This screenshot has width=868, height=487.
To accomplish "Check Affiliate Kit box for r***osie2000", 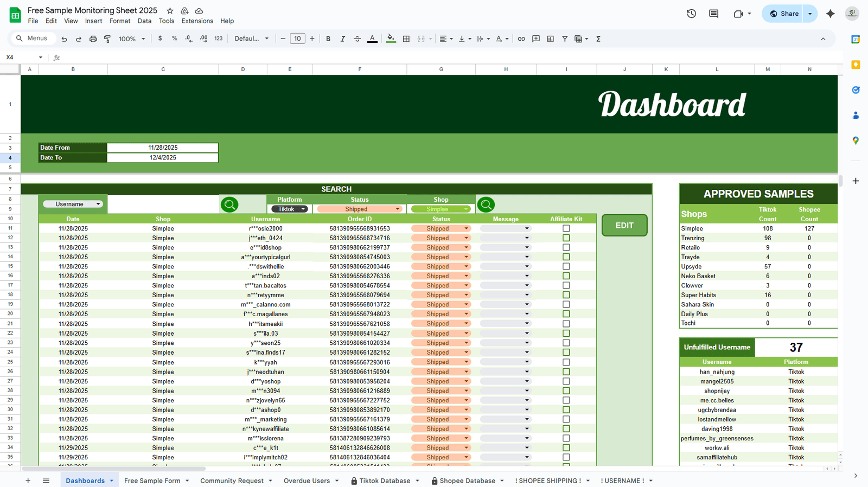I will 566,228.
